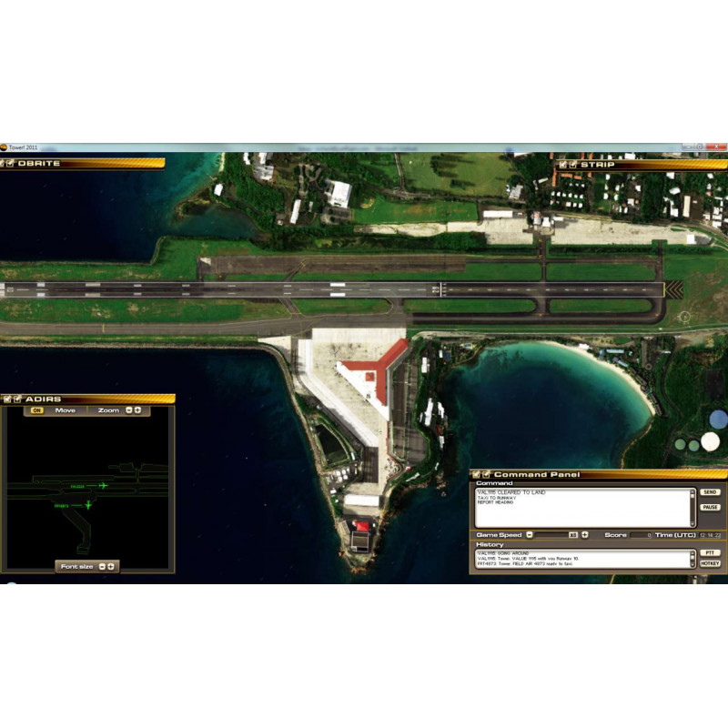This screenshot has height=728, width=728.
Task: Click the FRT4873 label on ADIRS radar
Action: point(61,506)
